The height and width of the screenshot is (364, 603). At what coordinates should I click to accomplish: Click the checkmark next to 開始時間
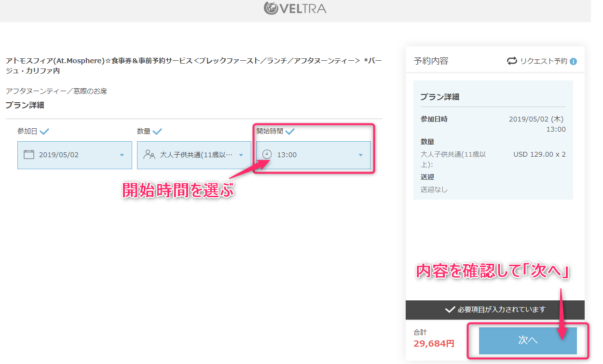(x=290, y=131)
